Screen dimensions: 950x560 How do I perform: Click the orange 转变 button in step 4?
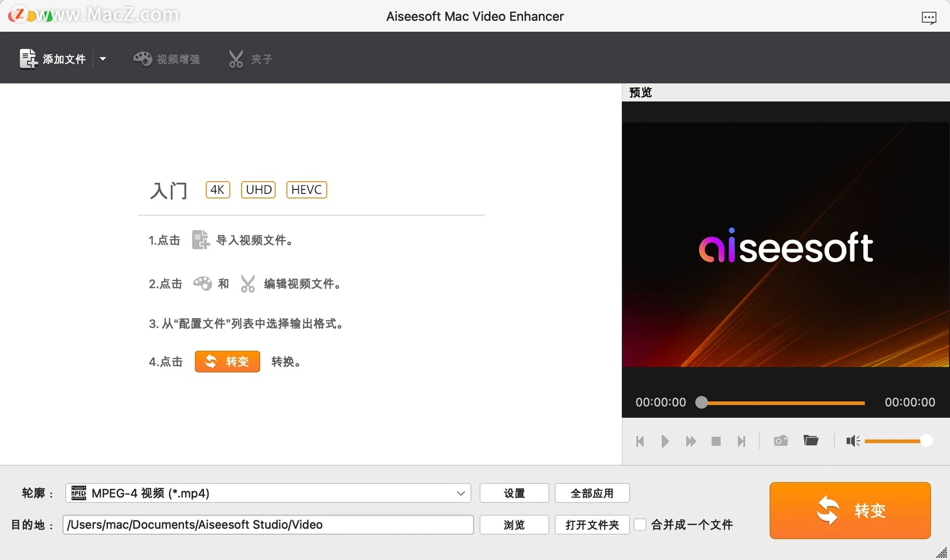click(x=227, y=362)
